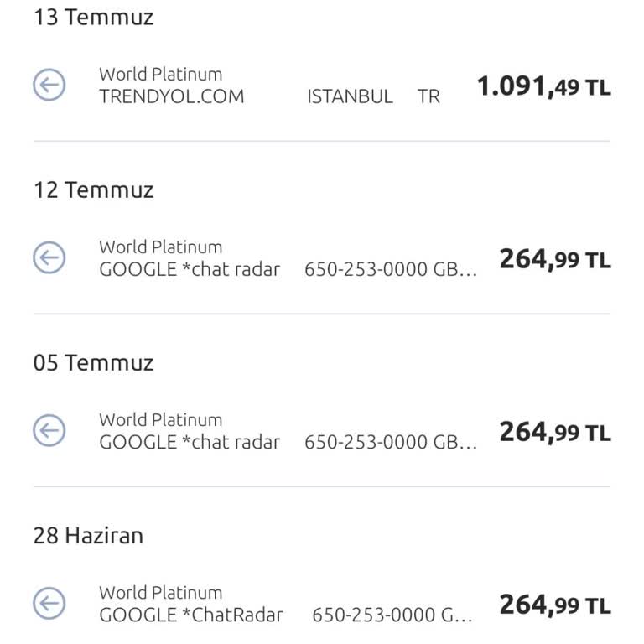Open the TRENDYOL.COM transaction details
Screen dimensions: 644x644
[172, 96]
